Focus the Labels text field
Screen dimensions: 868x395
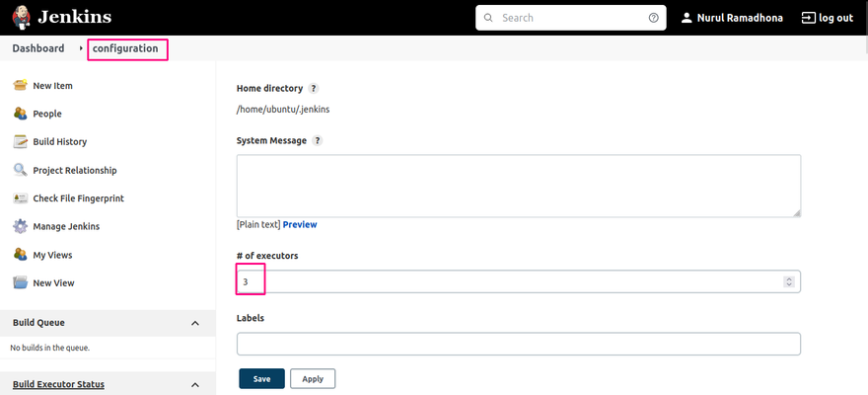519,344
